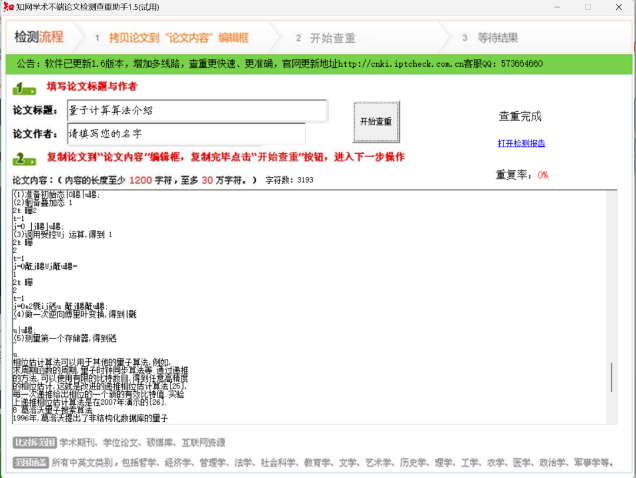Open the 打开检测报告 link

tap(521, 143)
